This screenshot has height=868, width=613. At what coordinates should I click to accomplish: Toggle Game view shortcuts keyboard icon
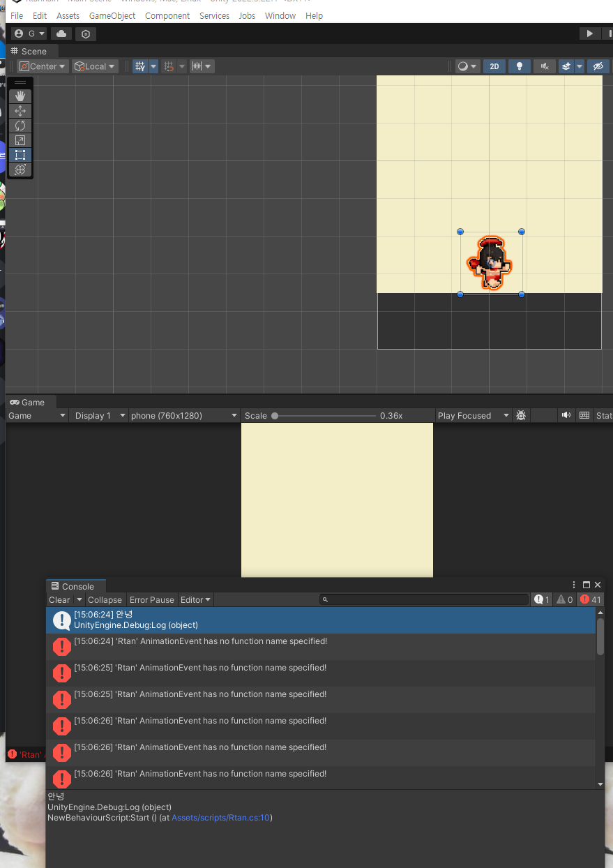[584, 415]
